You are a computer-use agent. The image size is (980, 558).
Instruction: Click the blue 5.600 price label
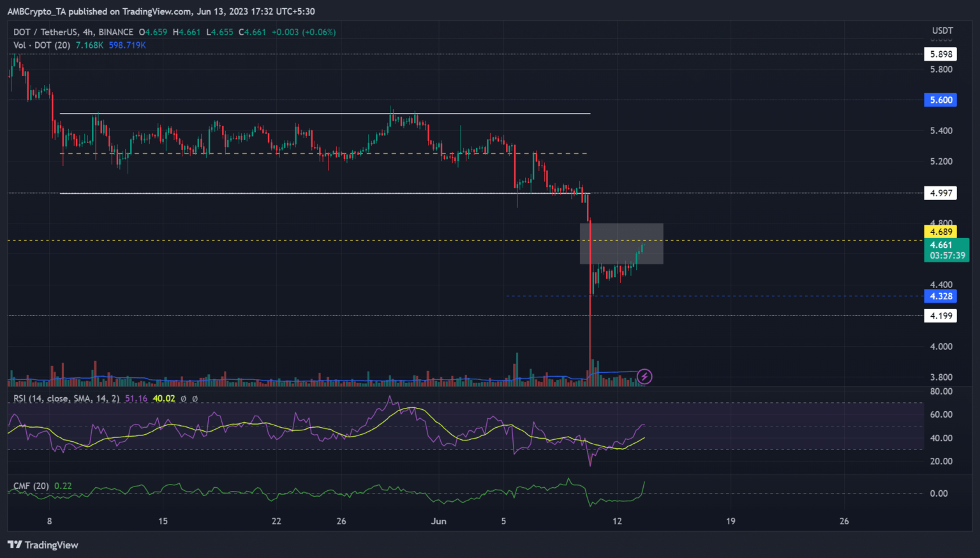tap(940, 100)
